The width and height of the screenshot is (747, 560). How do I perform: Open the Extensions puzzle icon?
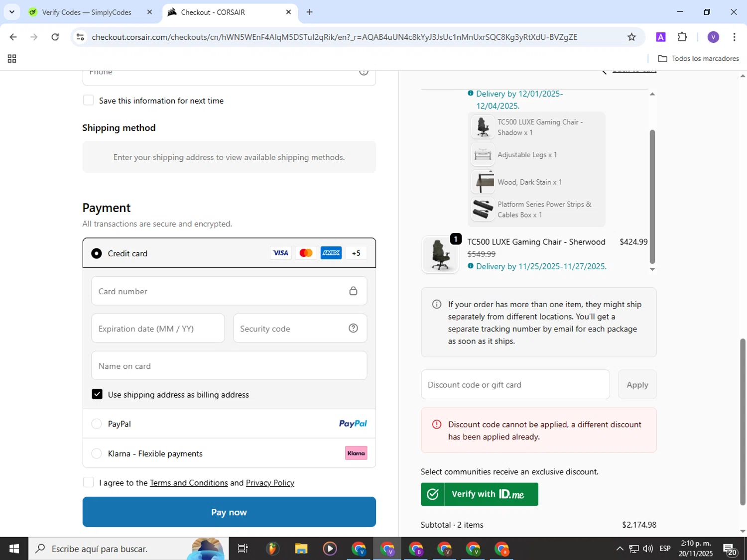(x=682, y=37)
